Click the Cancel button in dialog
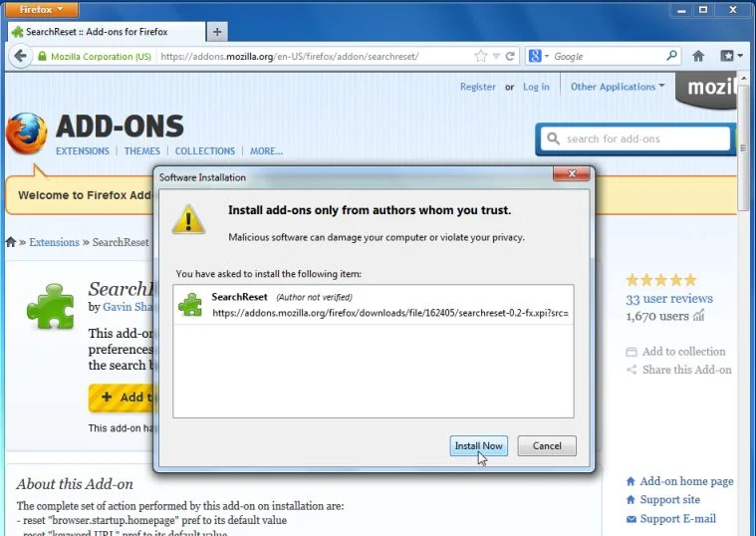 pos(547,445)
